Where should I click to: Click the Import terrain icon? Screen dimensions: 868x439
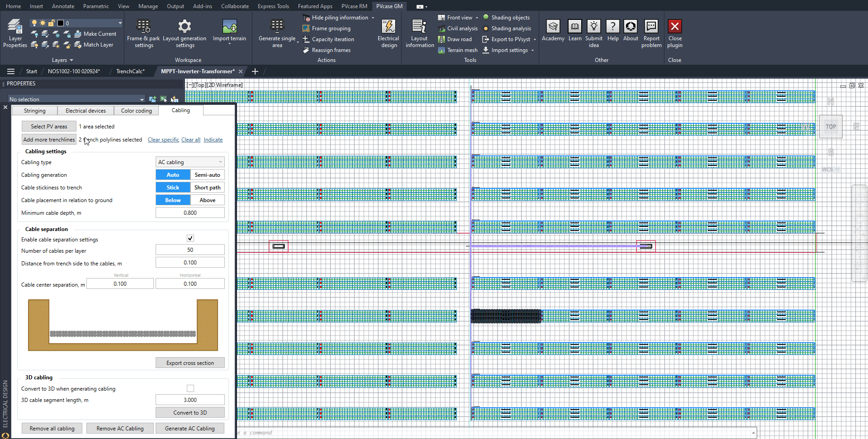coord(229,27)
